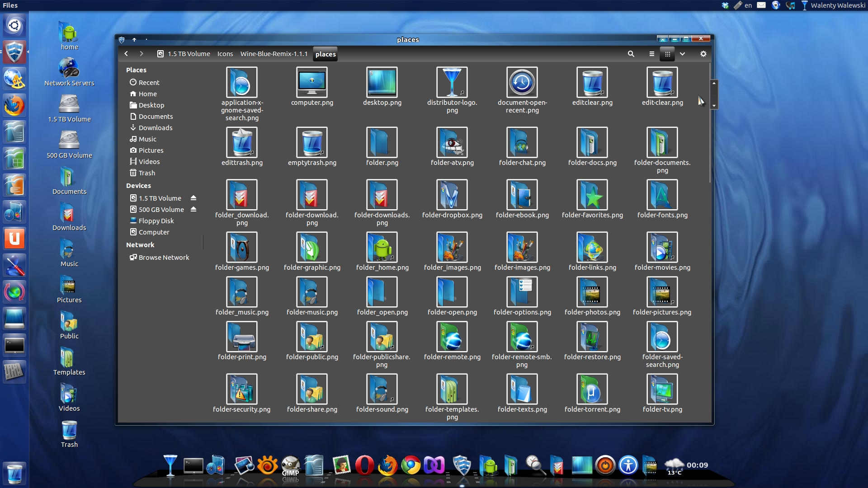Open Network Servers desktop icon
The image size is (868, 488).
[69, 72]
